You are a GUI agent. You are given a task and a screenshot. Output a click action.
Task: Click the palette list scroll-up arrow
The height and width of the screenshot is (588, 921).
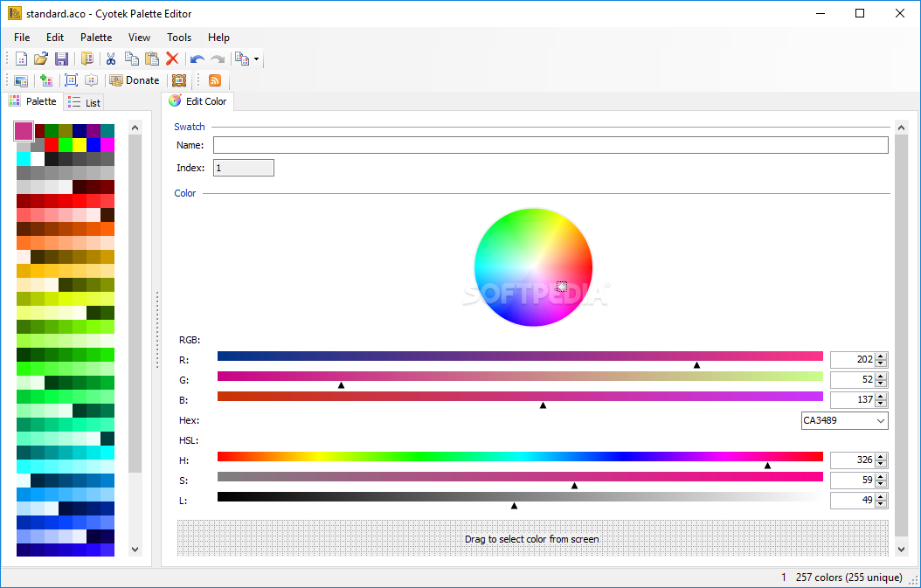coord(135,128)
